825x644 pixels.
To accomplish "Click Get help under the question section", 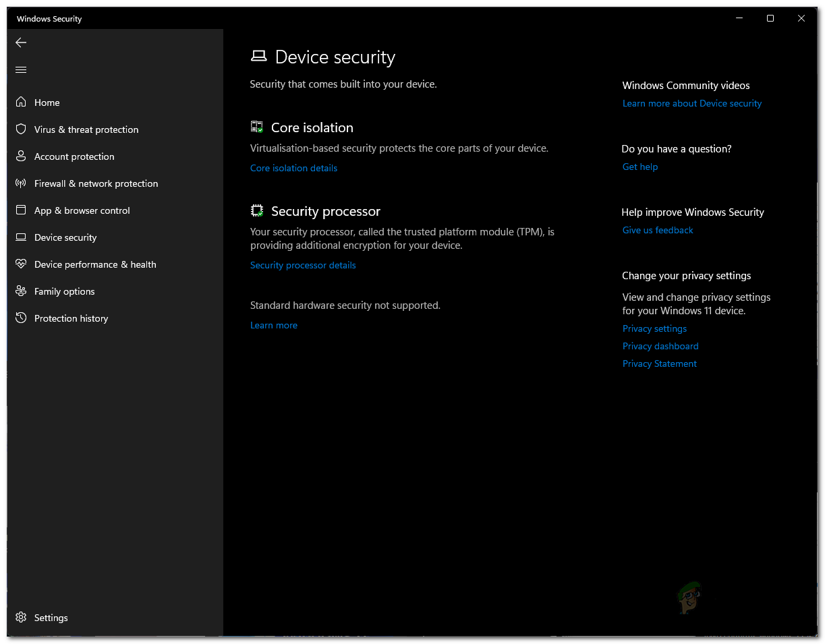I will pos(639,167).
